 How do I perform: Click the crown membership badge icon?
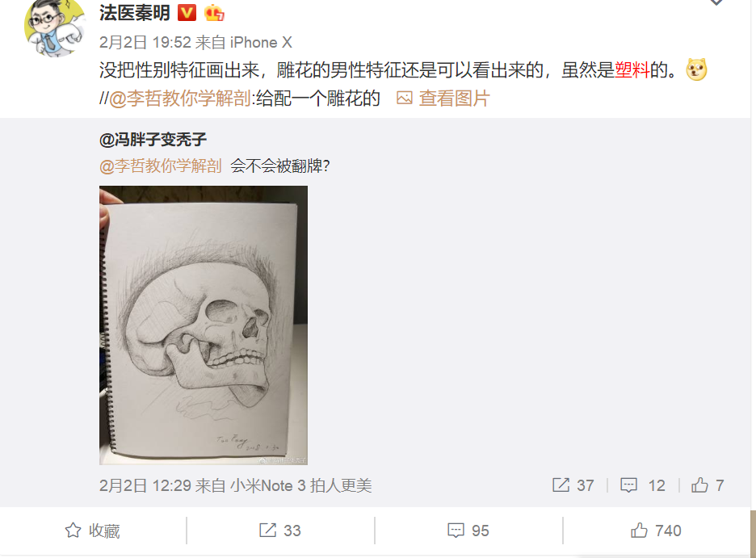click(x=214, y=13)
